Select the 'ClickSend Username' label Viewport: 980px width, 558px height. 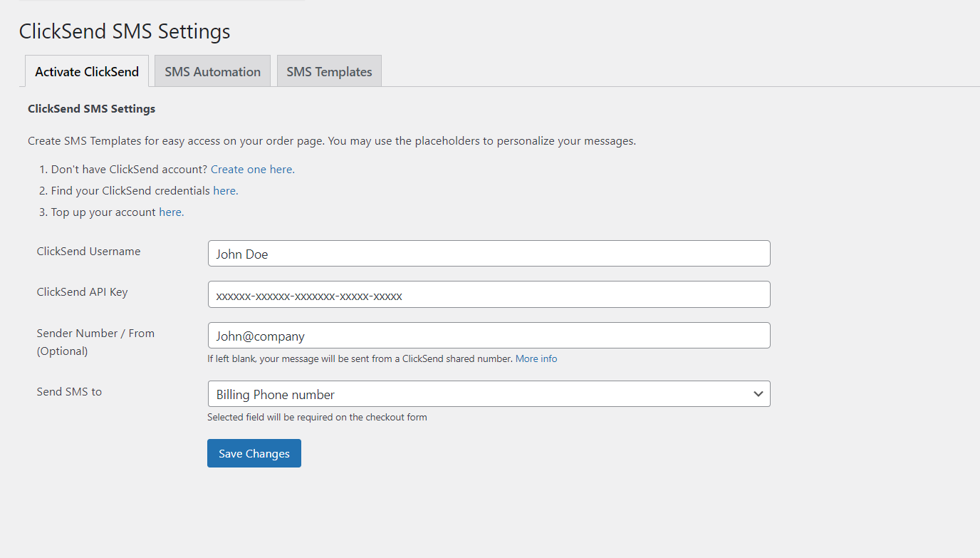[x=88, y=252]
